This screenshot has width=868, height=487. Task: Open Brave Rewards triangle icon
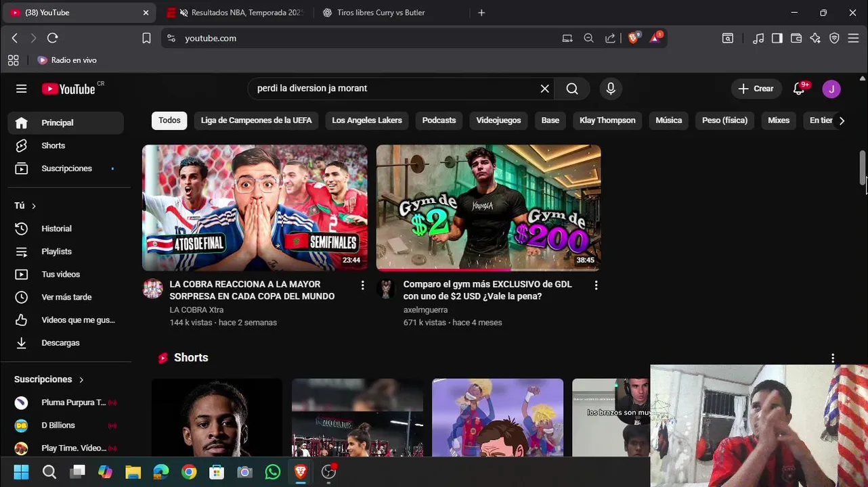pos(655,38)
